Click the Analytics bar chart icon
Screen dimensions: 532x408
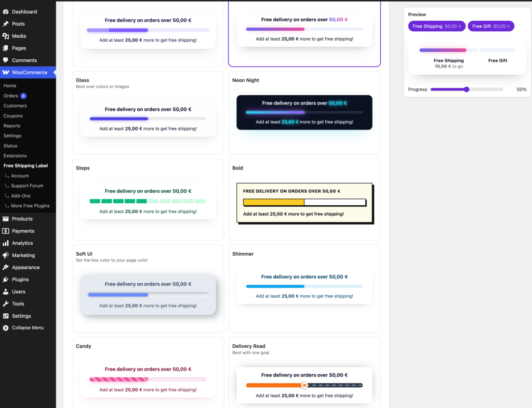(x=6, y=243)
